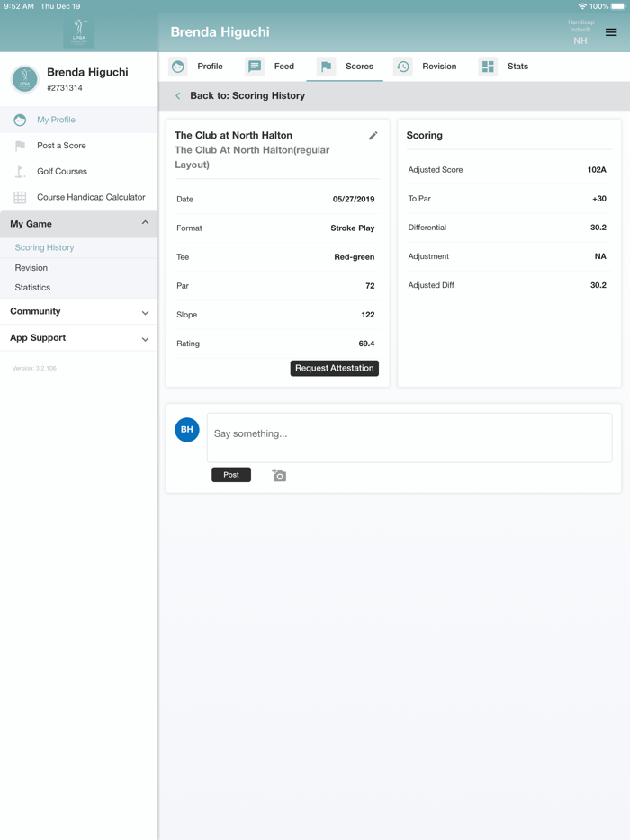
Task: Open Post a Score from sidebar
Action: (61, 146)
